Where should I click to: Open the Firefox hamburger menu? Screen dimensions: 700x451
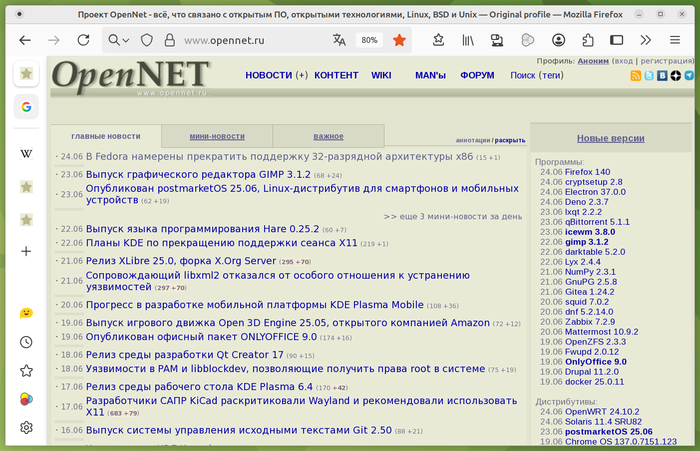point(675,40)
